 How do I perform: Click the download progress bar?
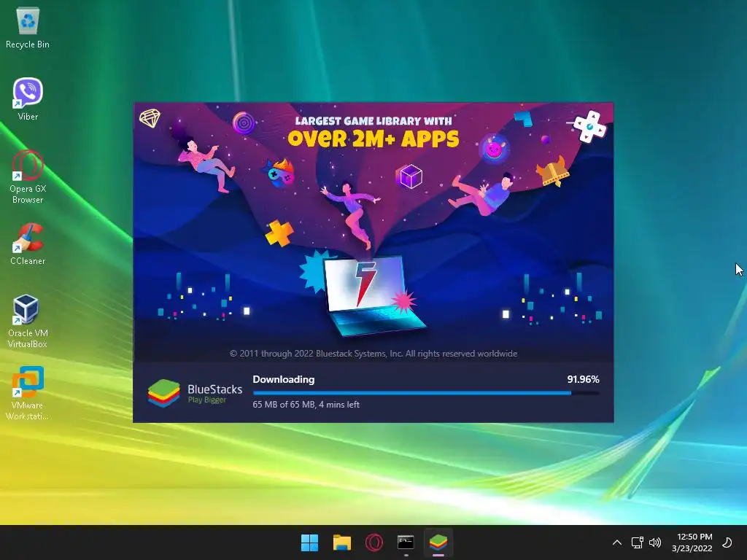426,393
